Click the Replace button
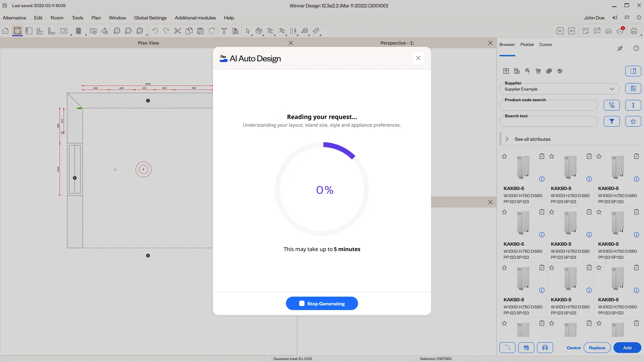The width and height of the screenshot is (644, 362). pyautogui.click(x=597, y=348)
